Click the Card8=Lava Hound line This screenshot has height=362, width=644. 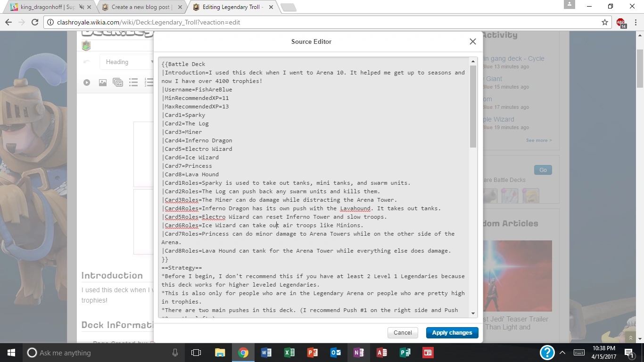click(x=190, y=174)
